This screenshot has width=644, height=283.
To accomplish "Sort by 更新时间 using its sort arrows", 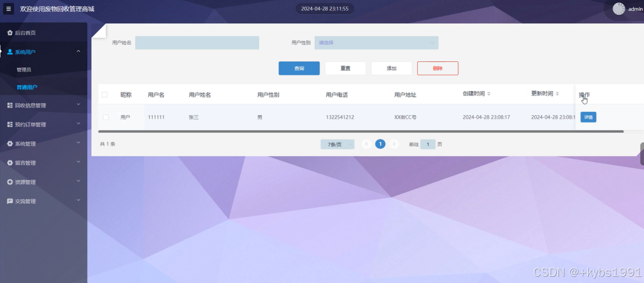I will click(x=558, y=94).
